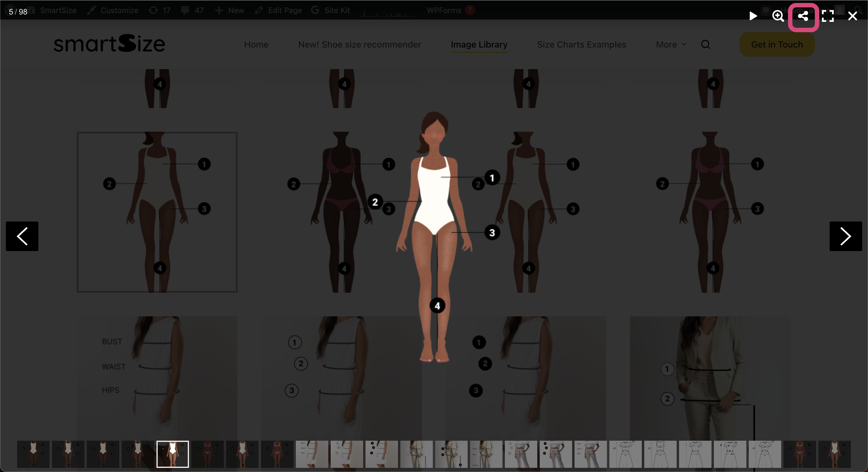This screenshot has width=868, height=472.
Task: Advance to the next image with the right arrow
Action: point(846,236)
